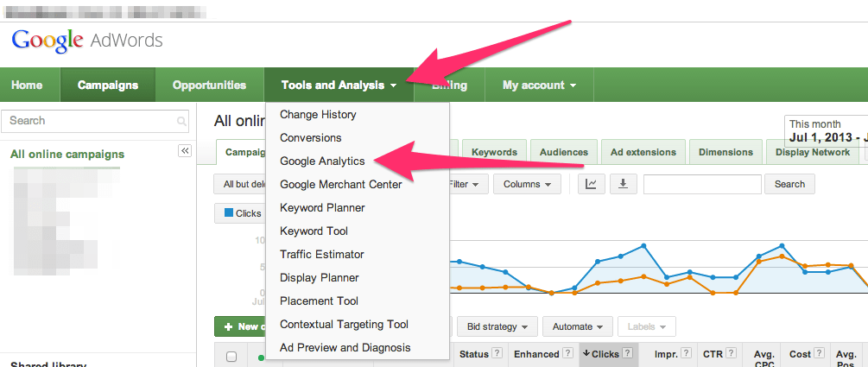
Task: Switch to the Campaigns tab
Action: point(108,85)
